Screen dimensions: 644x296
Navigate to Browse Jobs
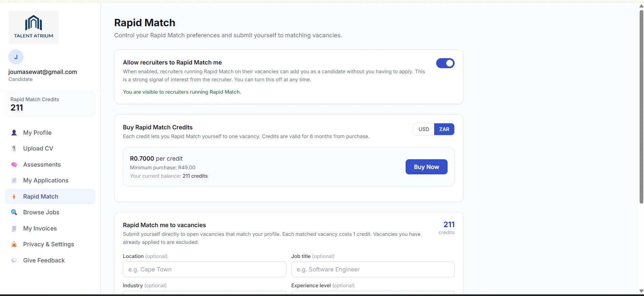(50, 212)
